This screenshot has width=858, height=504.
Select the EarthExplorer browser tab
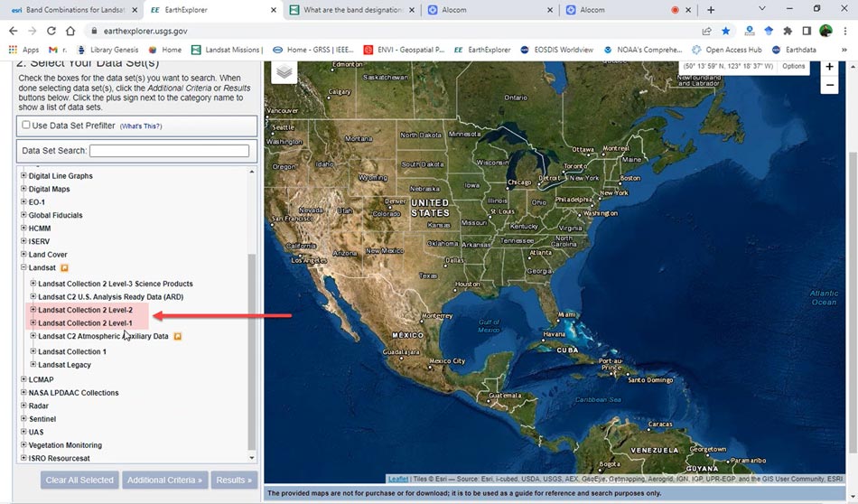213,10
